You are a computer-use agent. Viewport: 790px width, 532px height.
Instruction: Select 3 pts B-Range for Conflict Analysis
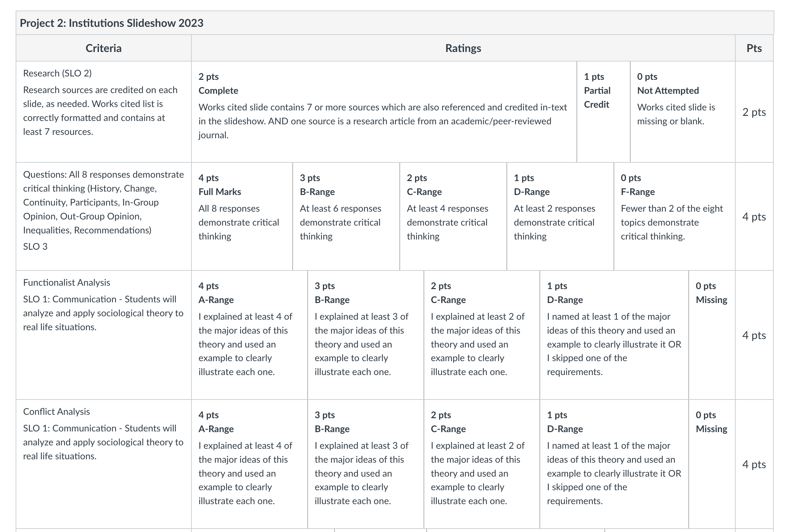tap(366, 464)
